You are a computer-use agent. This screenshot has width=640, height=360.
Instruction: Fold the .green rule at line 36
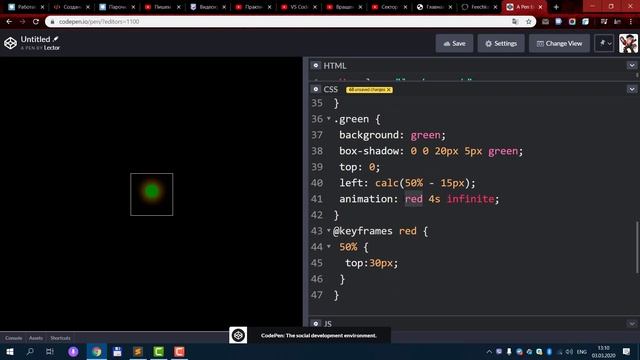coord(329,119)
